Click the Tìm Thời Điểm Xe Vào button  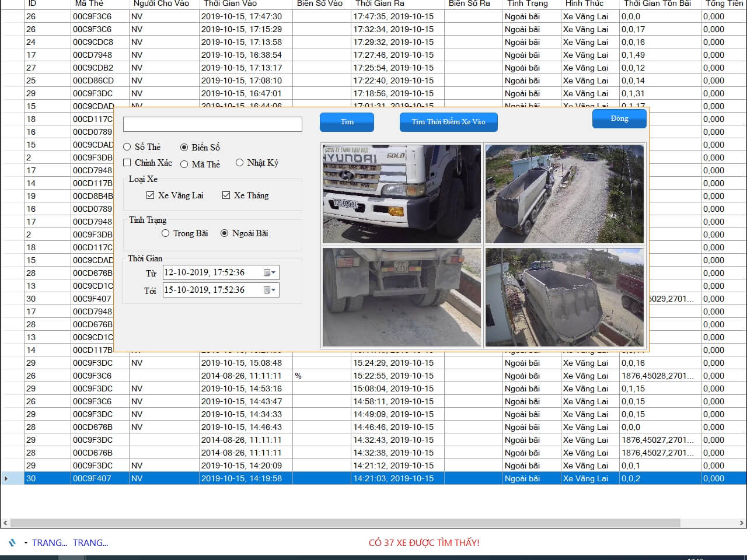pyautogui.click(x=448, y=122)
